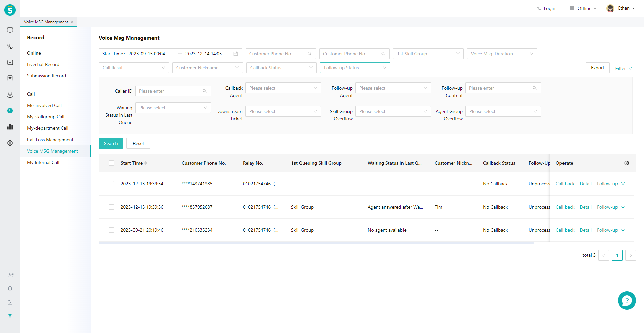This screenshot has height=333, width=644.
Task: Open the settings gear in sidebar
Action: 10,143
